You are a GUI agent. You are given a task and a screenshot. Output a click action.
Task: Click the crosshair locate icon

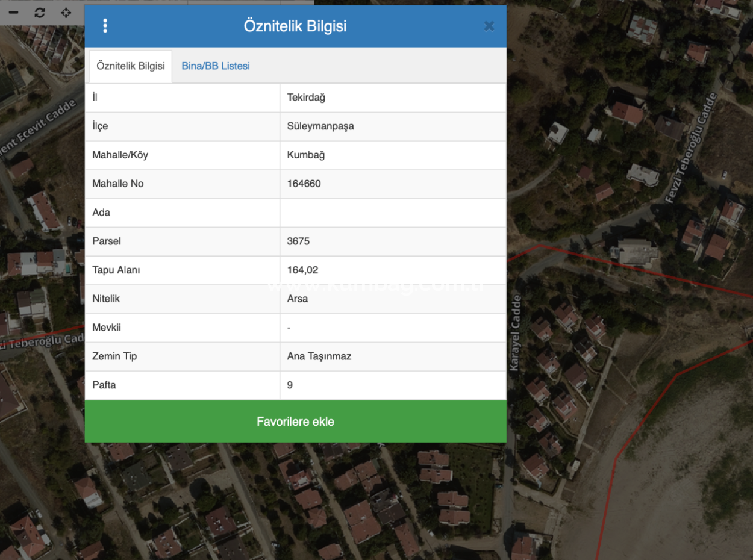66,13
